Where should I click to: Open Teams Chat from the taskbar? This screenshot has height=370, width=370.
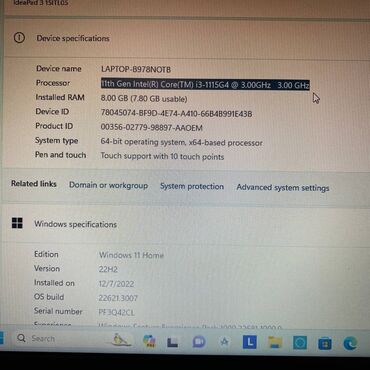199,342
